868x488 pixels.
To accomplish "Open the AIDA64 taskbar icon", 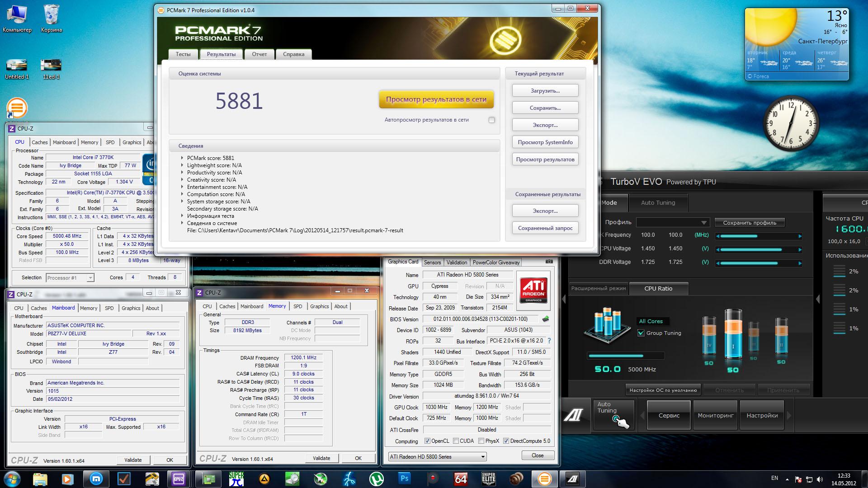I will [460, 479].
